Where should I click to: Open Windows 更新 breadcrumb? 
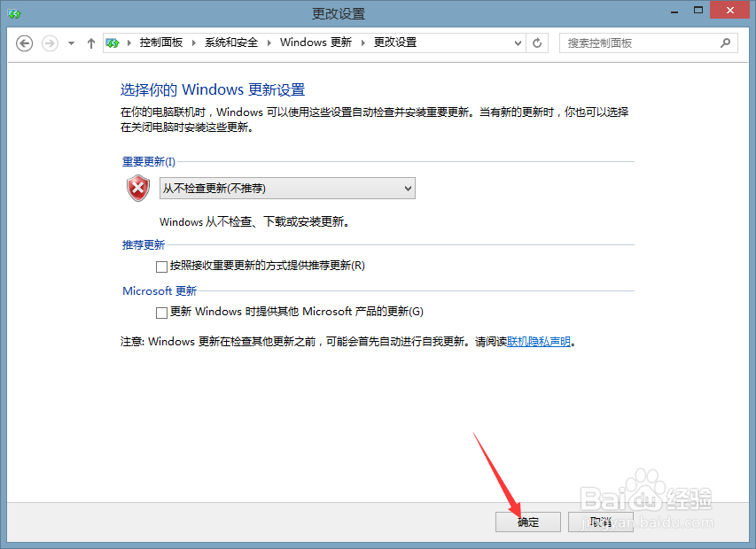[x=316, y=43]
